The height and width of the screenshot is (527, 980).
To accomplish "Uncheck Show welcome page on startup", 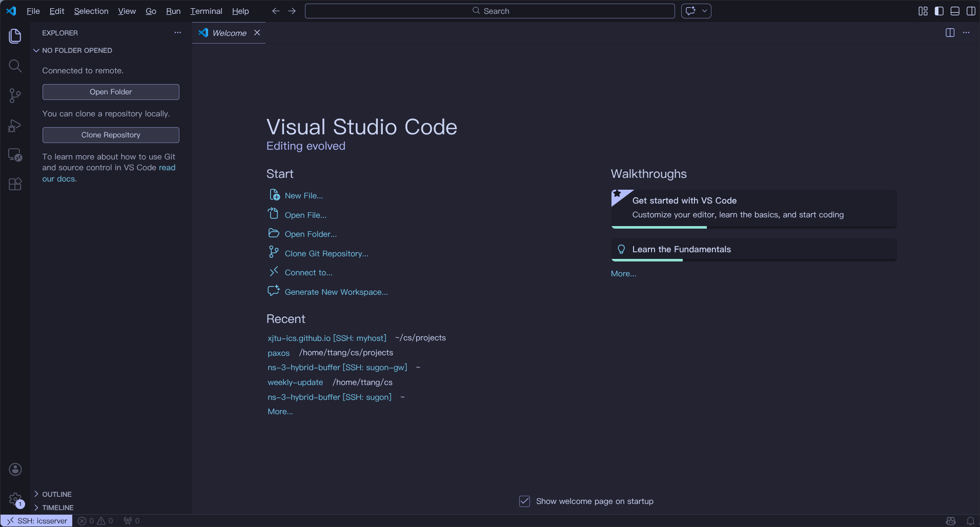I will tap(524, 501).
